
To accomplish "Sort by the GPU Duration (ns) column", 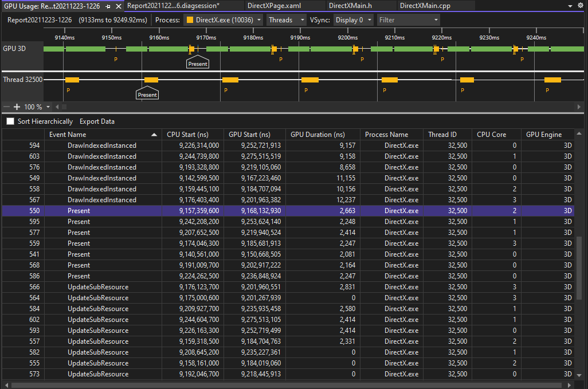I will pos(319,135).
